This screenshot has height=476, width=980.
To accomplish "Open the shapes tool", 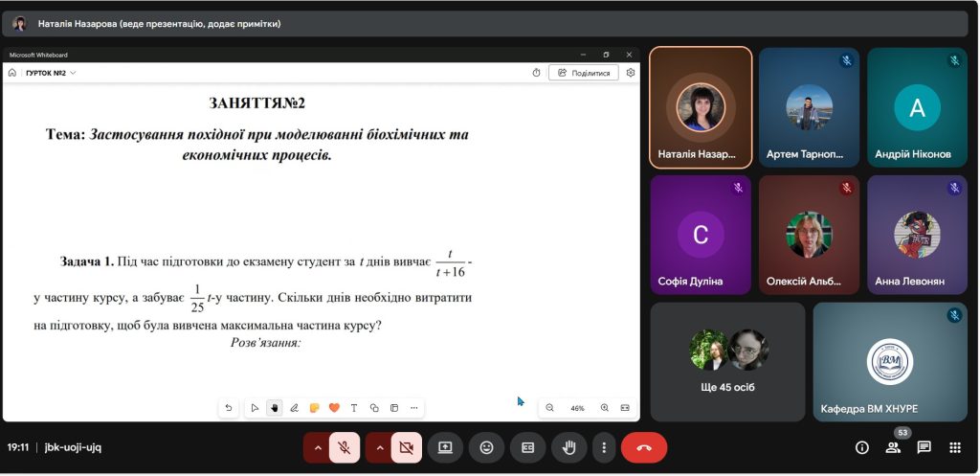I will pos(374,408).
